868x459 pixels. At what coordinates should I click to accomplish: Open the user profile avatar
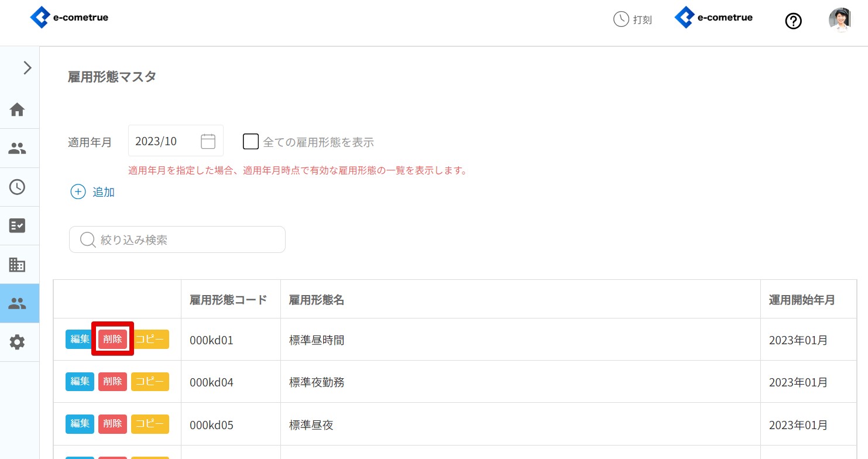[x=839, y=20]
